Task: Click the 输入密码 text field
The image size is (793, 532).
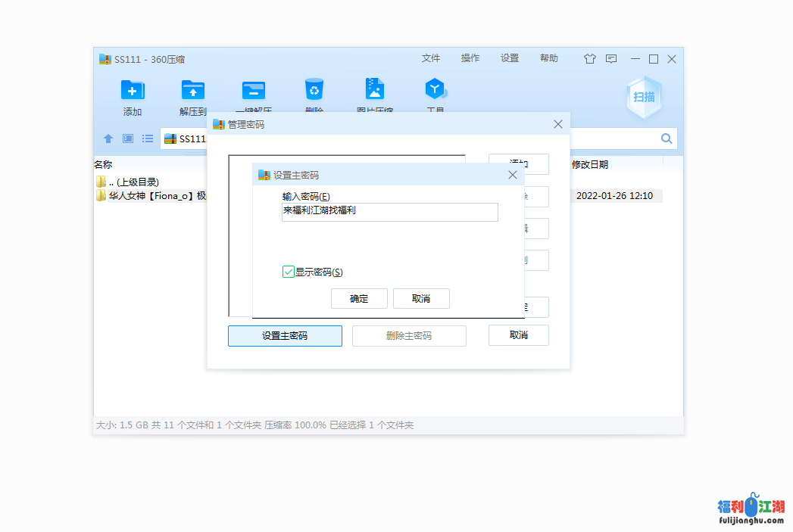Action: 389,212
